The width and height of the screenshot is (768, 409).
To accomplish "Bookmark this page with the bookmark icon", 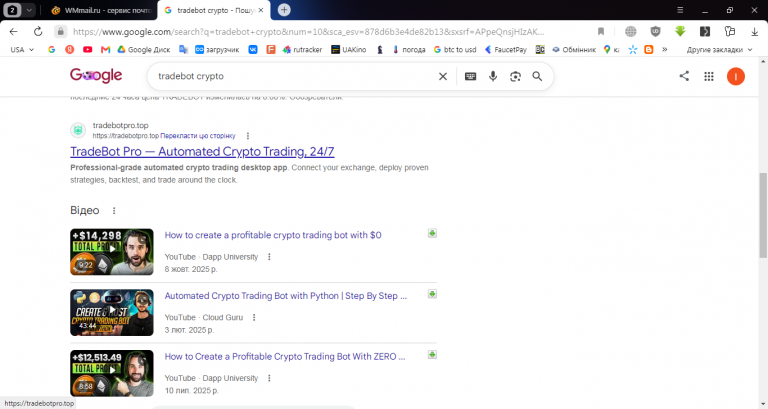I will [600, 32].
